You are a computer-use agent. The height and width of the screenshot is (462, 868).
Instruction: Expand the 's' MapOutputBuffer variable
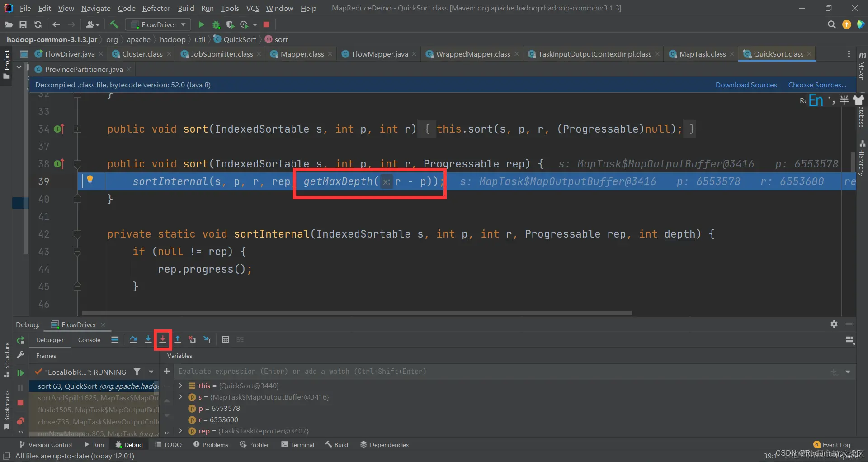pos(180,397)
